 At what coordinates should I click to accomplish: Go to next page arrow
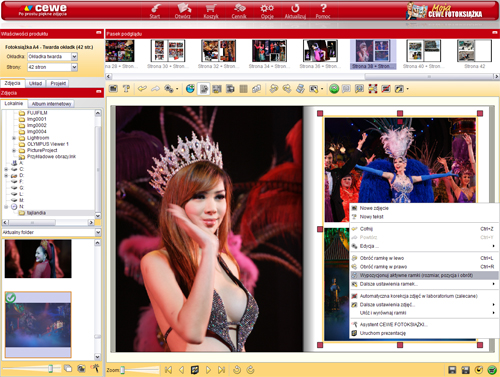[x=208, y=370]
